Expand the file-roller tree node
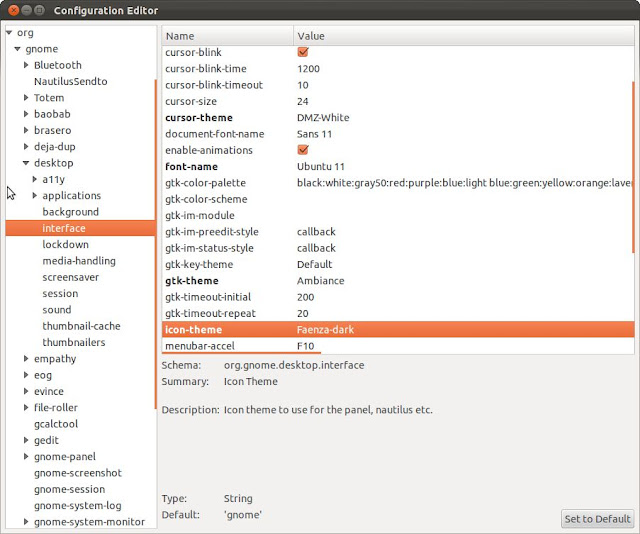The height and width of the screenshot is (534, 640). [x=26, y=408]
